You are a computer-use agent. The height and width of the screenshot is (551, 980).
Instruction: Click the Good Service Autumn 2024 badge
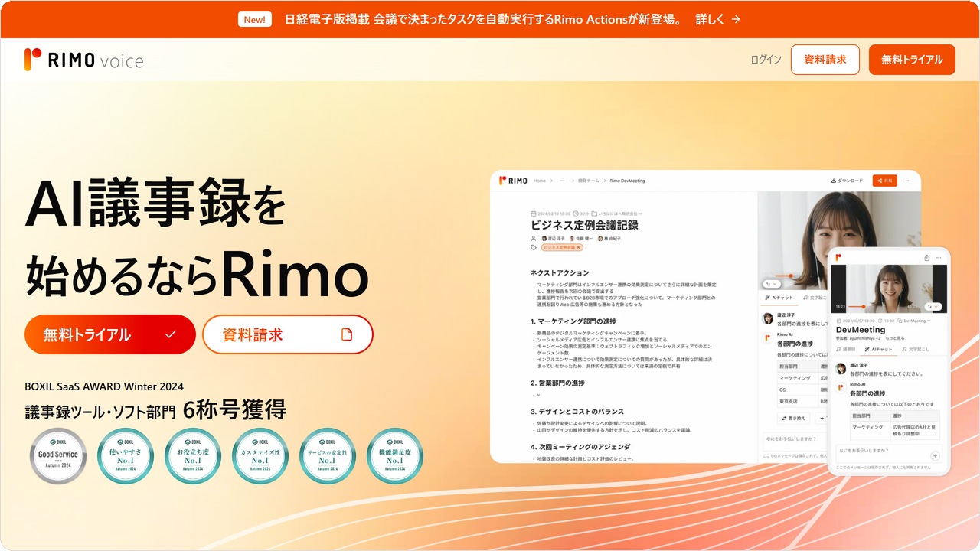click(x=58, y=456)
